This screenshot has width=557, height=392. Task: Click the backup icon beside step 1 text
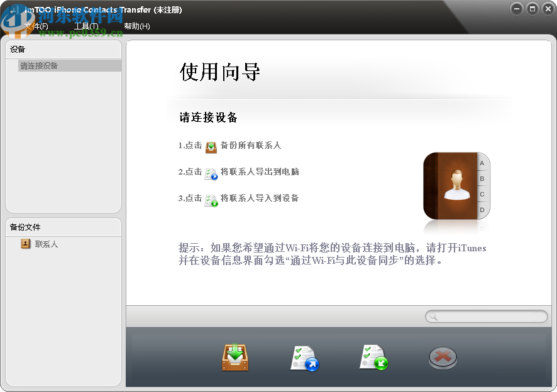point(211,146)
